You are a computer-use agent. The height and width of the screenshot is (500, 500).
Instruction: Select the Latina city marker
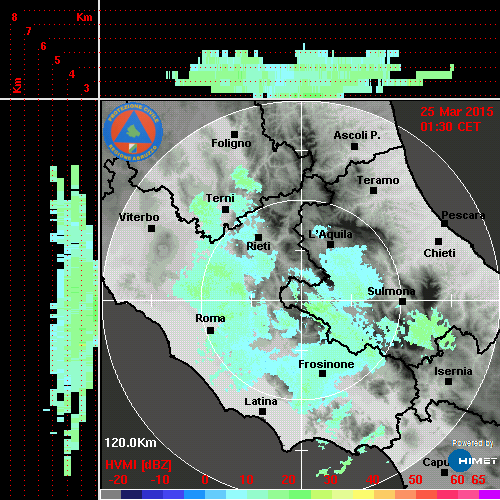(x=262, y=411)
